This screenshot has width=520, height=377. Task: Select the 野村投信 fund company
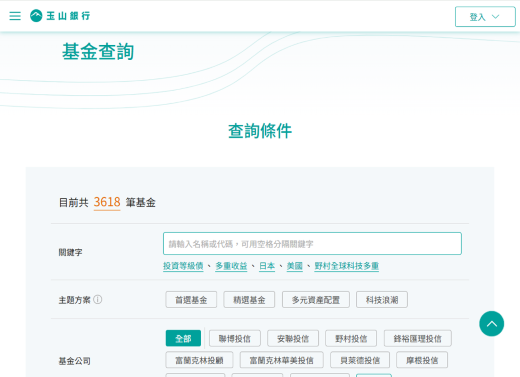[x=351, y=338]
